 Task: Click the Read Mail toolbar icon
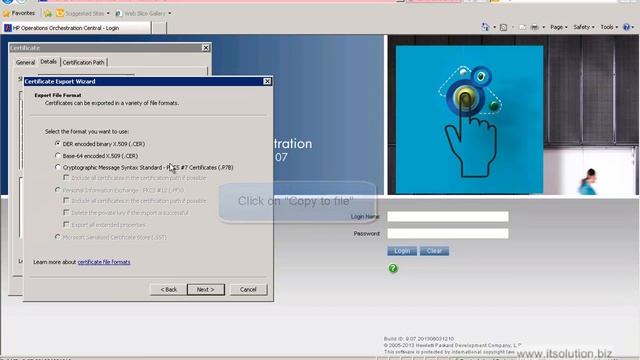(522, 27)
